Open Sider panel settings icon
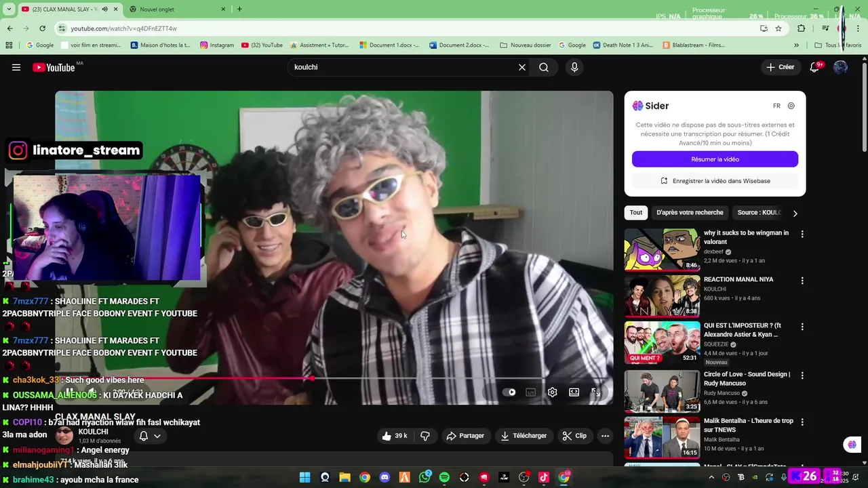 (x=791, y=106)
